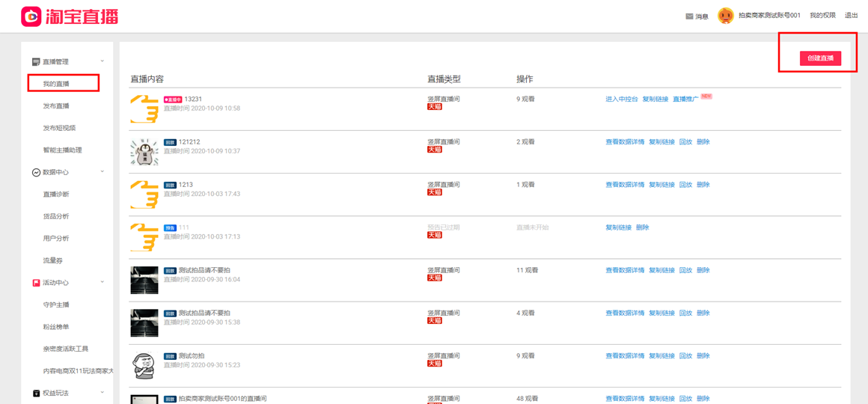The image size is (868, 404).
Task: Click the 回放 badge beside 121212
Action: pyautogui.click(x=170, y=142)
